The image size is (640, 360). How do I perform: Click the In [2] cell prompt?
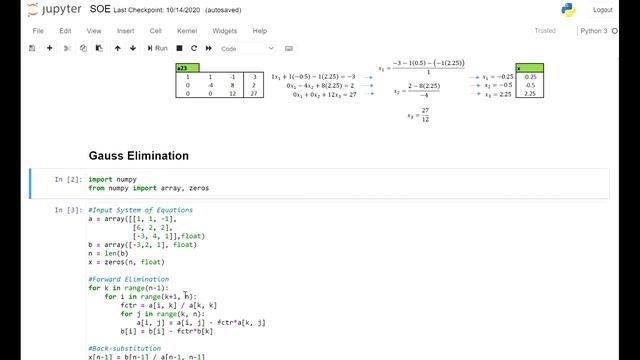[68, 180]
